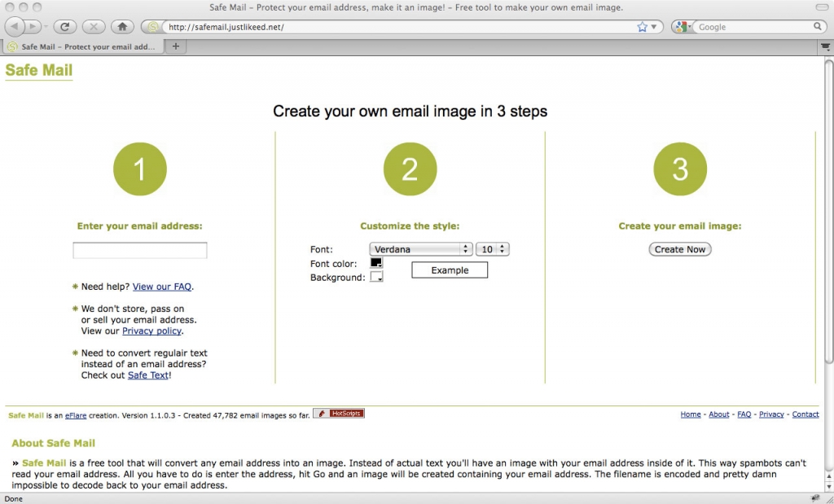Open the footer Privacy link

pos(771,414)
